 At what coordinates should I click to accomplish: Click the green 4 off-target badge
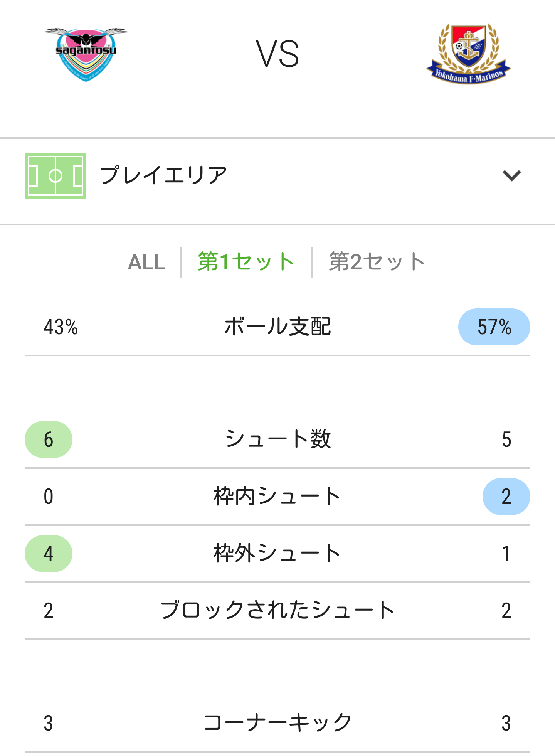pyautogui.click(x=49, y=554)
